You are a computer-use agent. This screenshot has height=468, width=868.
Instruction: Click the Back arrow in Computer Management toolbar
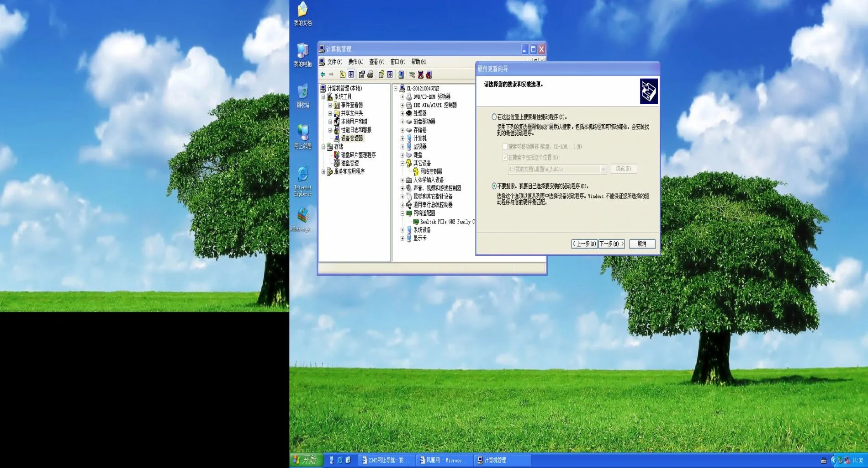click(323, 74)
